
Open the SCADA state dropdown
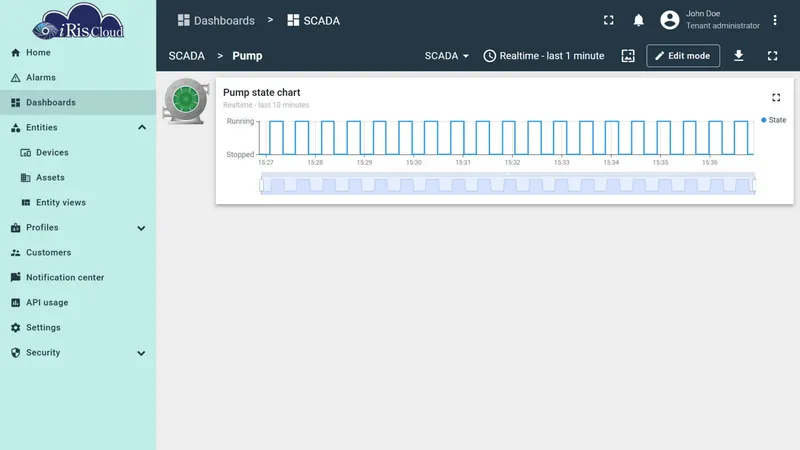pos(446,56)
